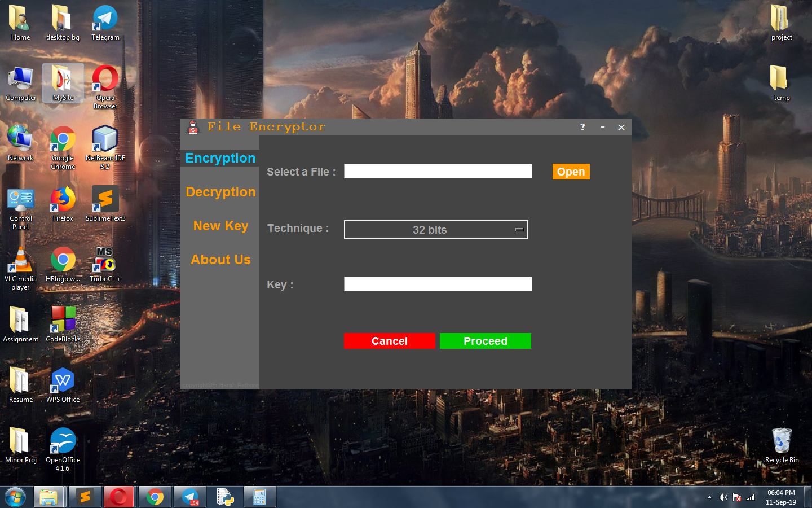
Task: Click the File Encryptor app logo icon
Action: [193, 128]
